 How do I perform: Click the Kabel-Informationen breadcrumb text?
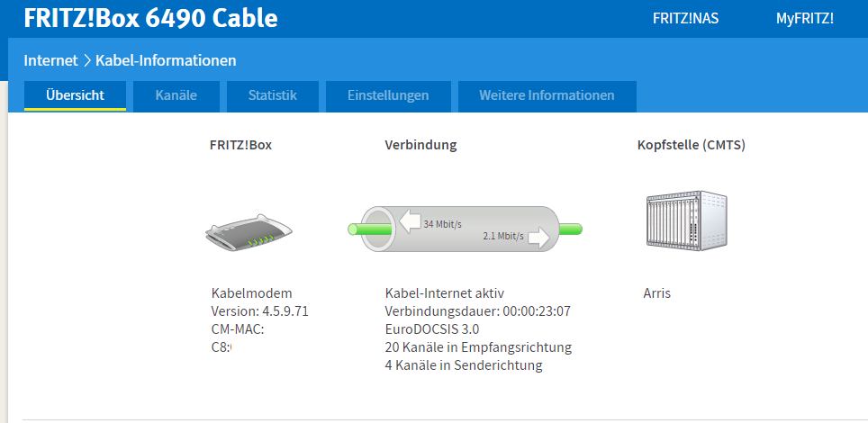(166, 61)
